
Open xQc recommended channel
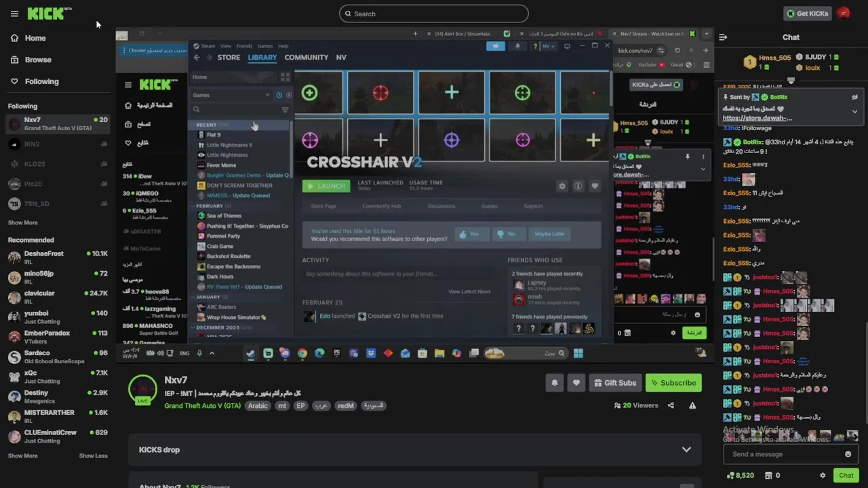click(x=58, y=377)
